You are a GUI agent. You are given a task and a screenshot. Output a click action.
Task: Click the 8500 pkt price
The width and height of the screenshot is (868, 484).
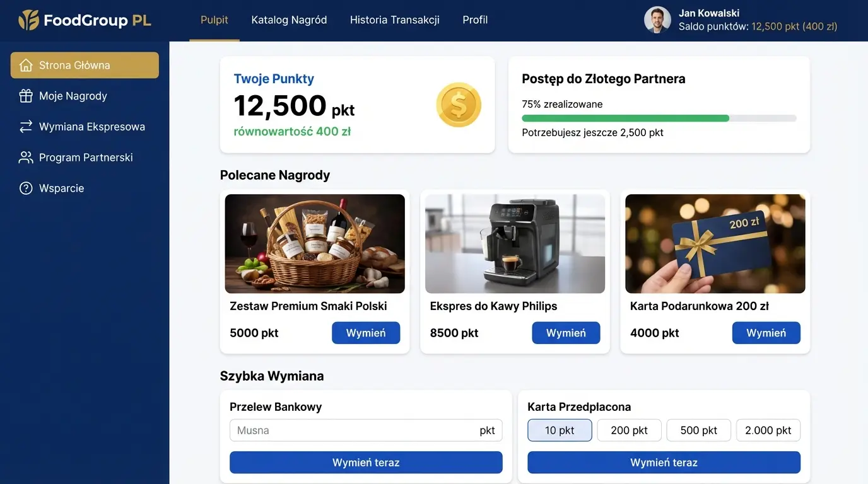coord(454,333)
